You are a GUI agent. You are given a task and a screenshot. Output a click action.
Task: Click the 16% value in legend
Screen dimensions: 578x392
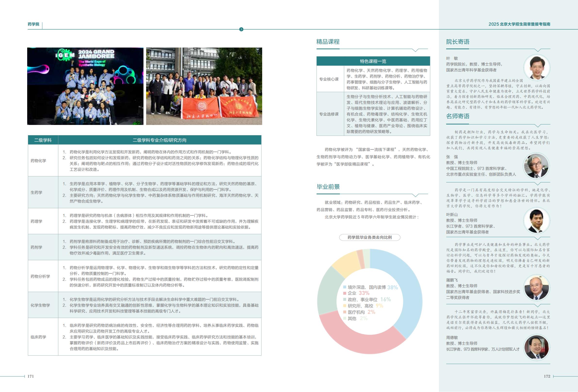point(385,300)
